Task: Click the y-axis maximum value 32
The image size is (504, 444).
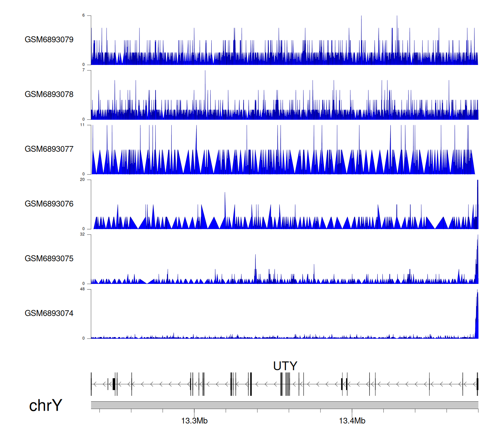Action: pyautogui.click(x=82, y=234)
